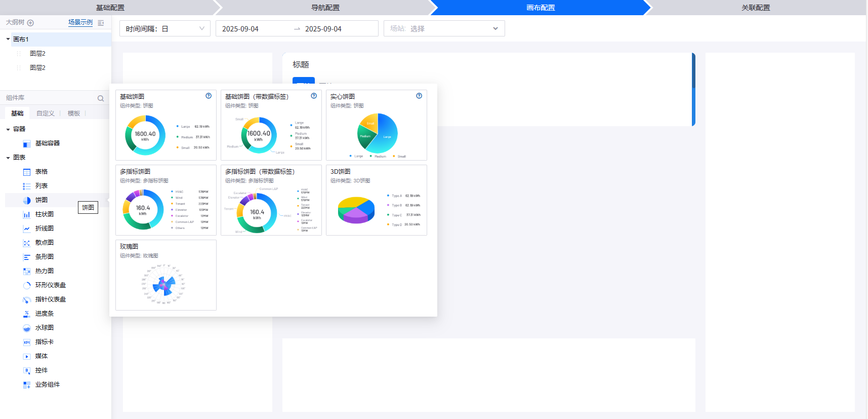Open the 场景示例 link

(80, 22)
